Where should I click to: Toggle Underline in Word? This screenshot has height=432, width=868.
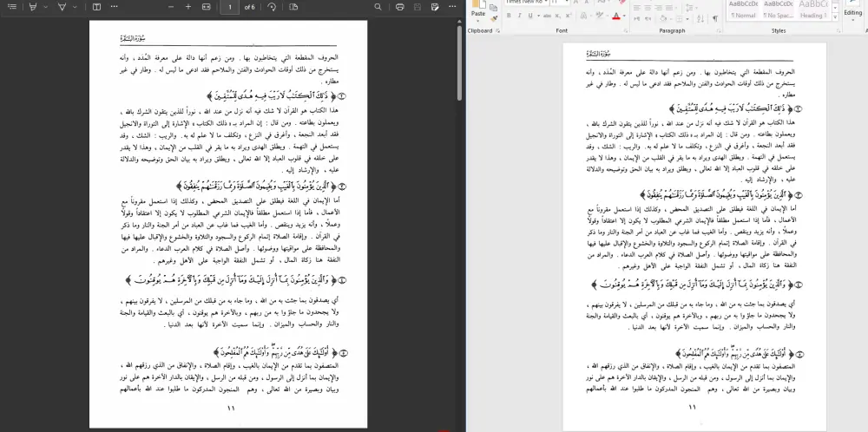pos(530,16)
